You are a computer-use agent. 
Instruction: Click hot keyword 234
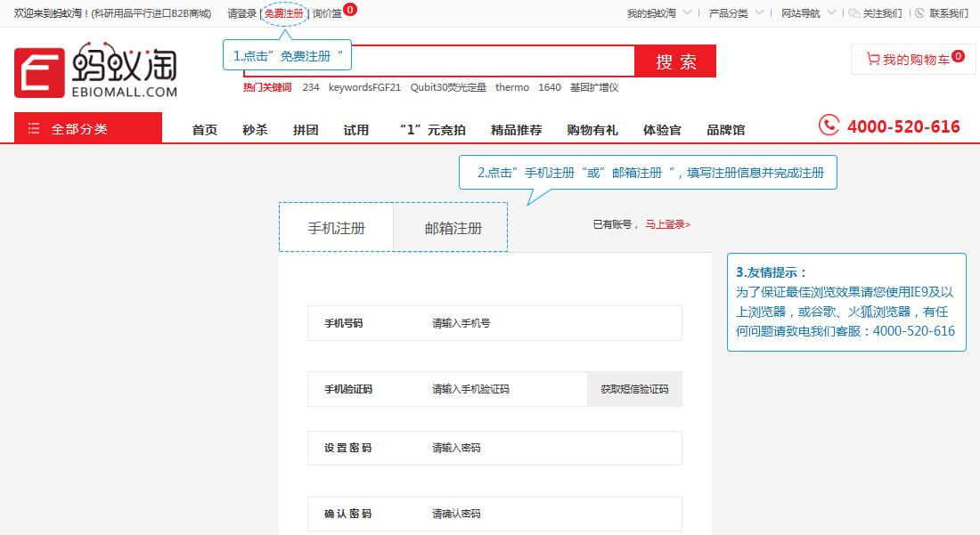(311, 87)
